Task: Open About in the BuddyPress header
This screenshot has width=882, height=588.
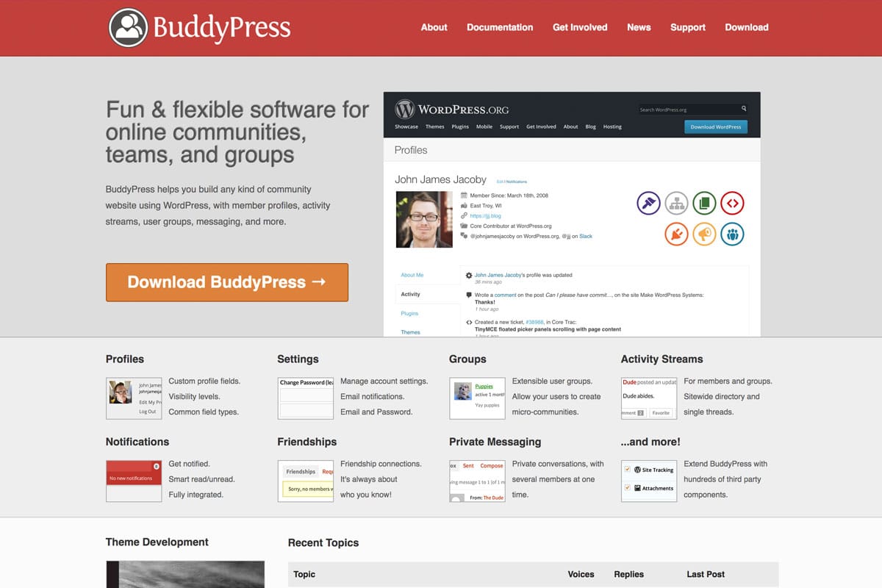Action: tap(434, 27)
